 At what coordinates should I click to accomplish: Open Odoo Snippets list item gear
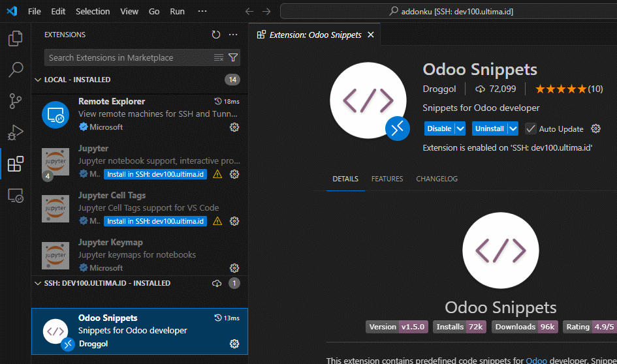tap(234, 344)
